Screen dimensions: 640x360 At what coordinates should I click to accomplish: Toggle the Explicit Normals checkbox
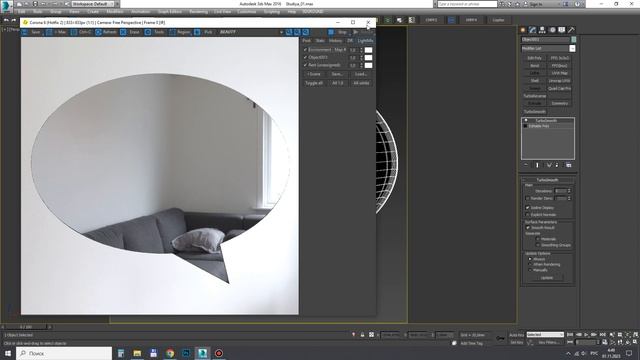point(528,214)
